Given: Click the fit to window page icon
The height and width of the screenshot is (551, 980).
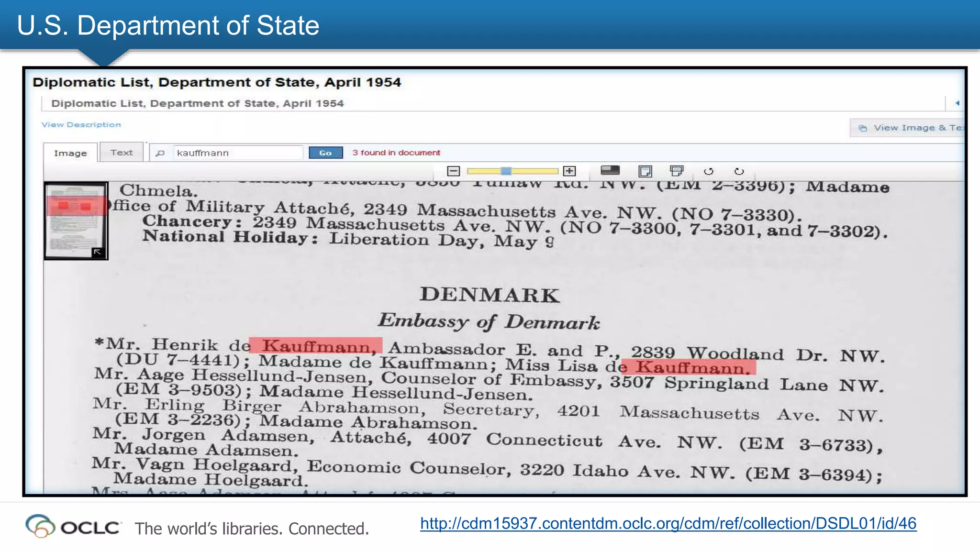Looking at the screenshot, I should [646, 171].
